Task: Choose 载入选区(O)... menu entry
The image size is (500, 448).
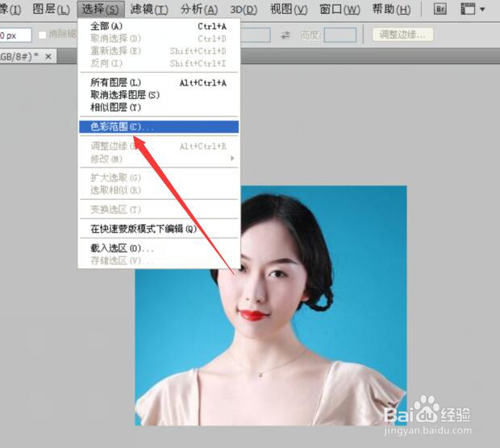Action: coord(159,248)
